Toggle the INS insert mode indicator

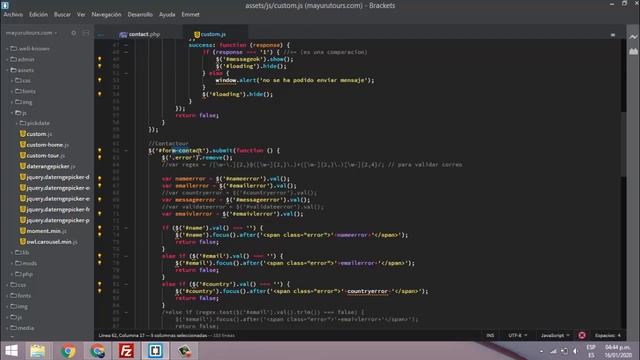490,336
